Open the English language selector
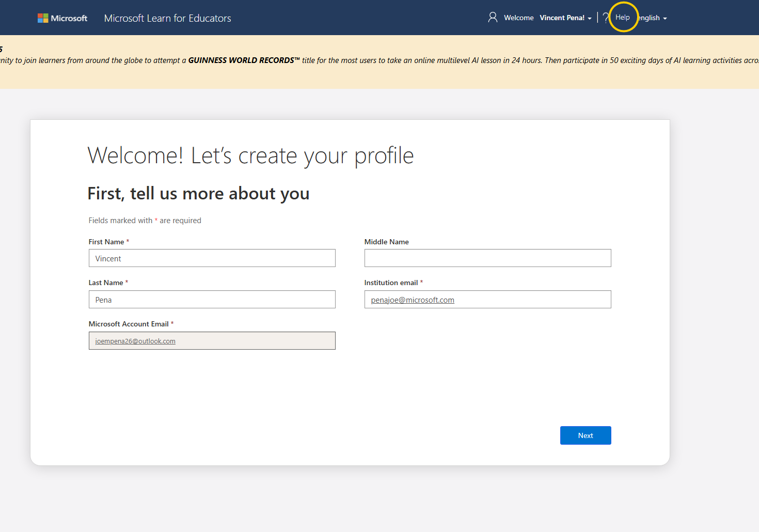Viewport: 759px width, 532px height. tap(650, 18)
